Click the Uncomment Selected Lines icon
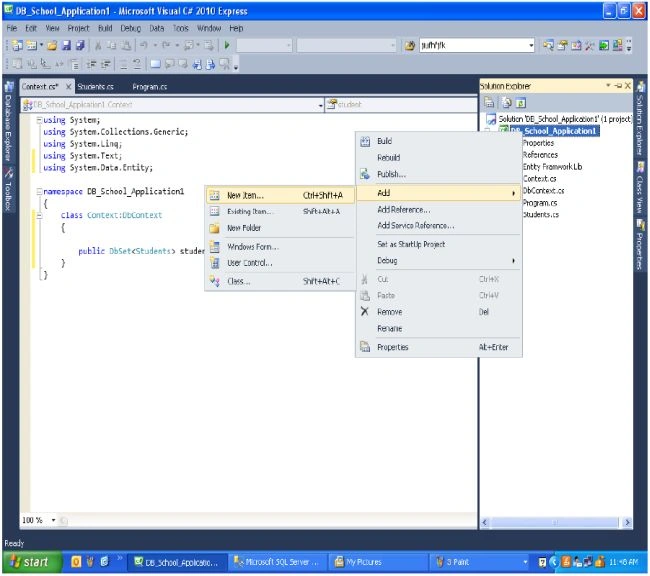Image resolution: width=650 pixels, height=576 pixels. tap(137, 64)
